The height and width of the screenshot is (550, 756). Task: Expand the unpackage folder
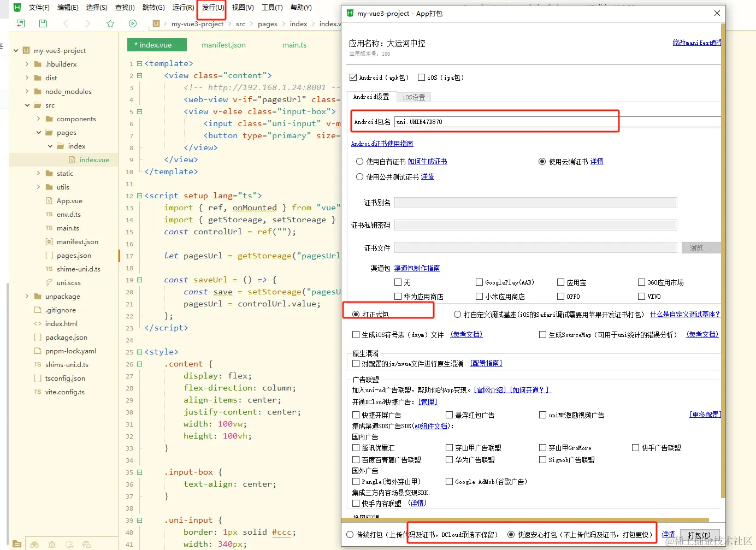pyautogui.click(x=27, y=296)
